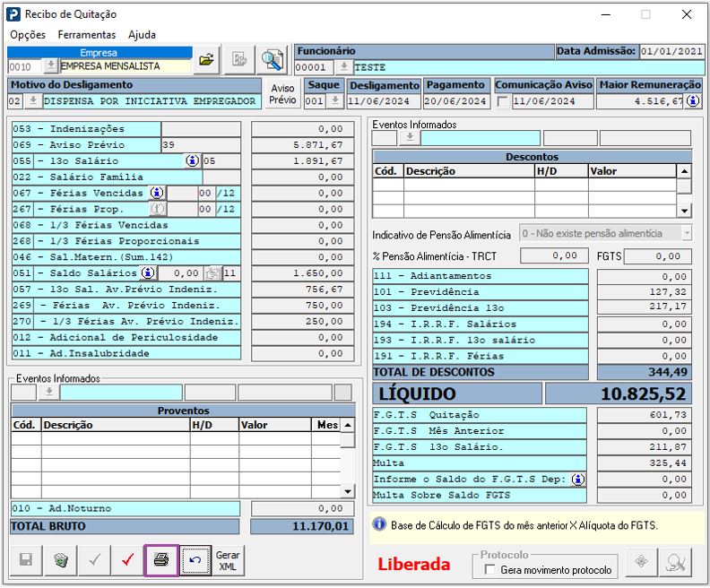Click the greyed recalculation icon beside folder
Image resolution: width=710 pixels, height=588 pixels.
click(x=239, y=59)
